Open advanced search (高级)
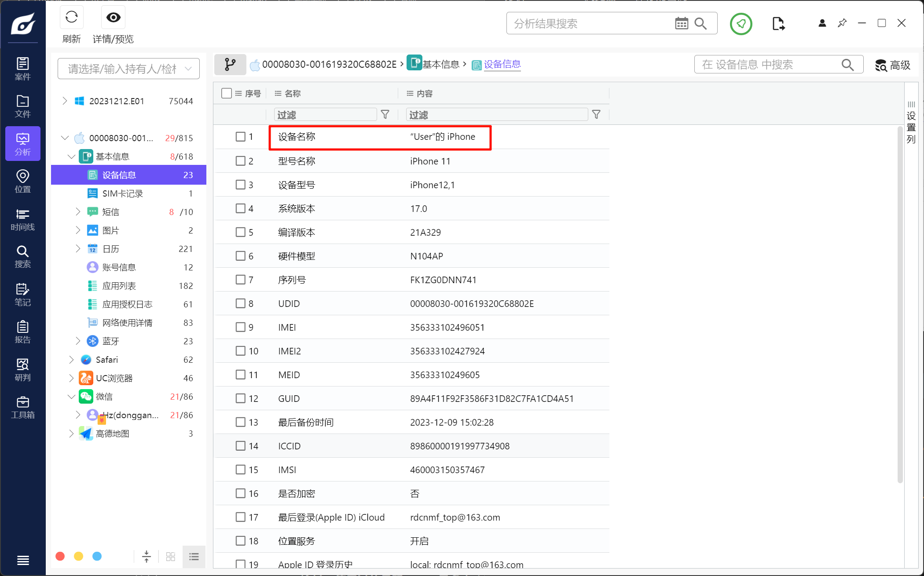 tap(892, 65)
